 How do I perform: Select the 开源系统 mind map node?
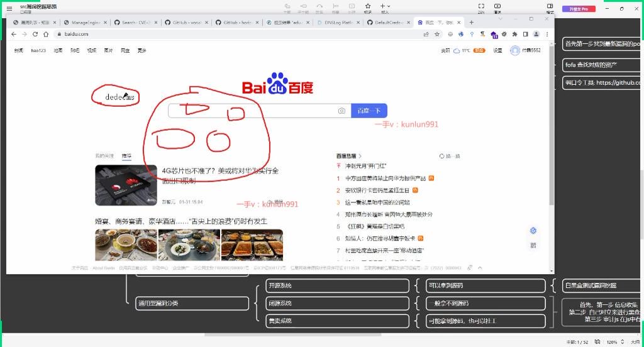[337, 285]
